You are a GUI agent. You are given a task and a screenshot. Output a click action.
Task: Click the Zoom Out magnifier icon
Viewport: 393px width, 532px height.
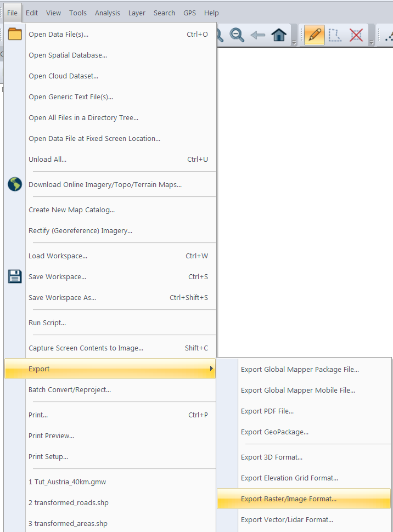237,35
